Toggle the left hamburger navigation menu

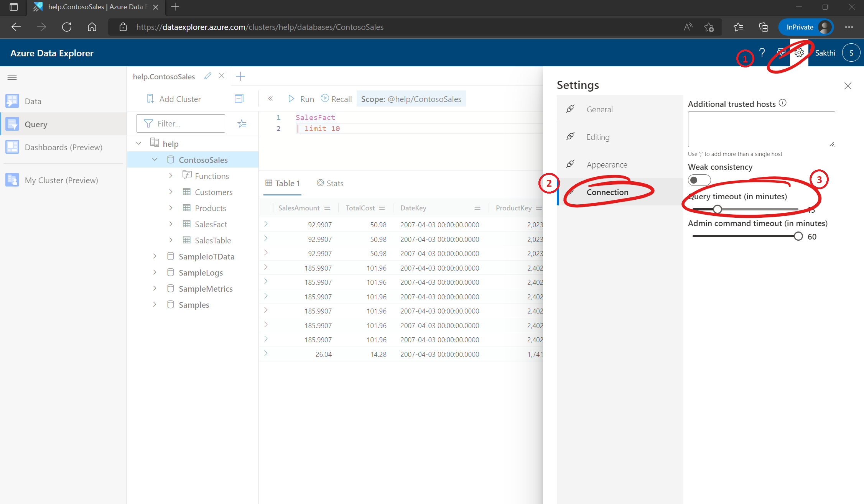12,77
